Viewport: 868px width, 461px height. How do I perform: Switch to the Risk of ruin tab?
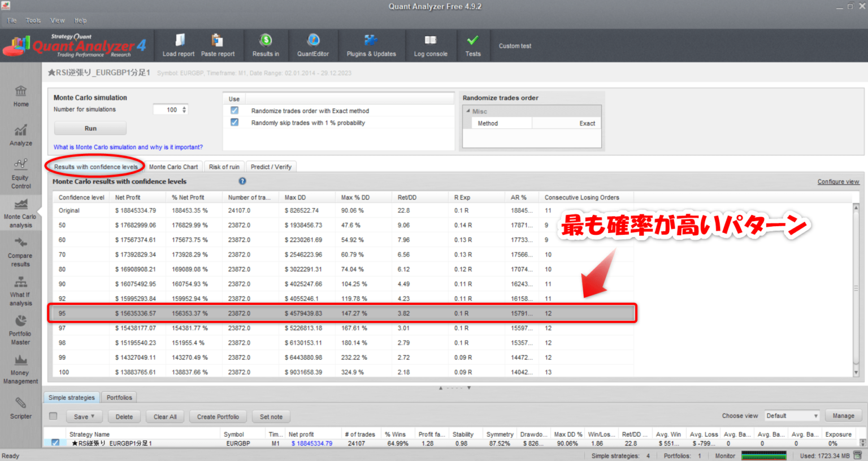(x=224, y=166)
